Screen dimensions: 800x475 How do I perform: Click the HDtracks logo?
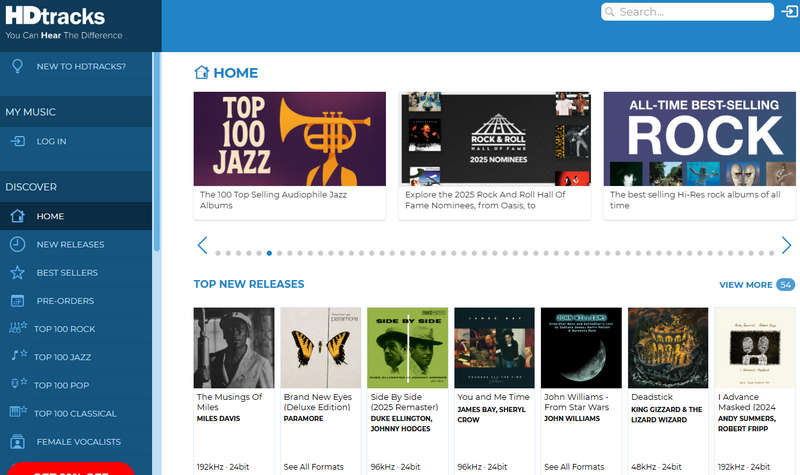click(55, 16)
